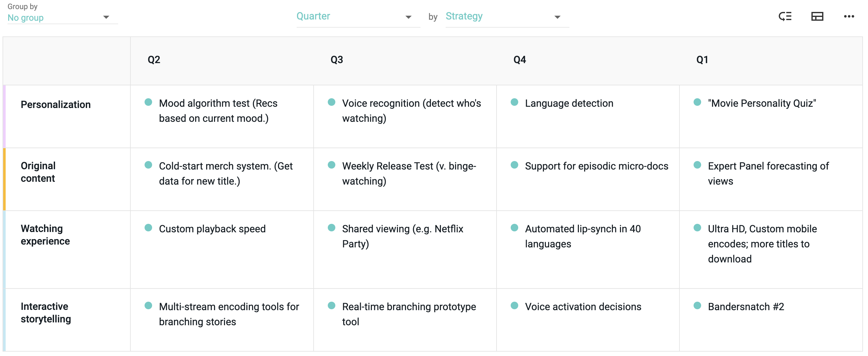This screenshot has height=356, width=868.
Task: Click the priority/sort icon top right
Action: [784, 15]
